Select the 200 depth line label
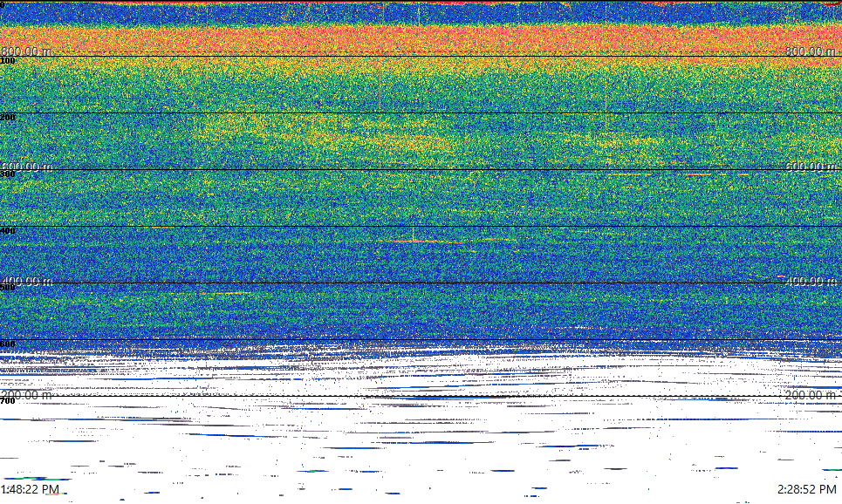Image resolution: width=842 pixels, height=504 pixels. point(8,117)
